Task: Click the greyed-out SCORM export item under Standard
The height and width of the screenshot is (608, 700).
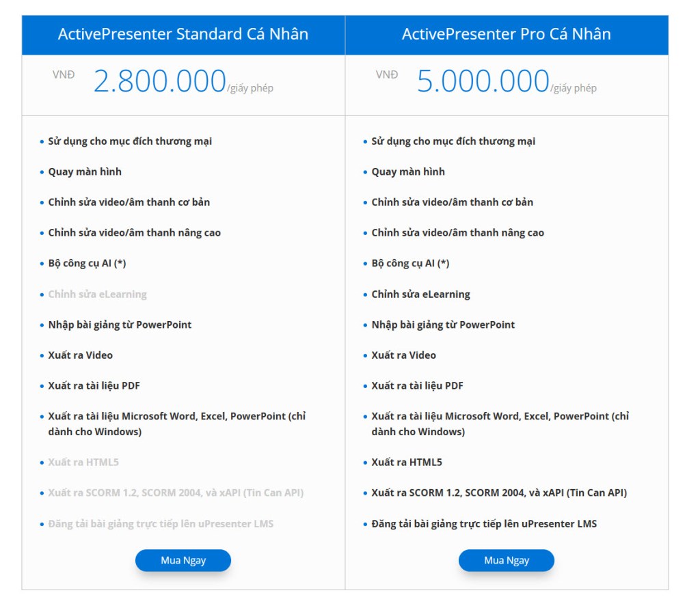Action: 176,493
